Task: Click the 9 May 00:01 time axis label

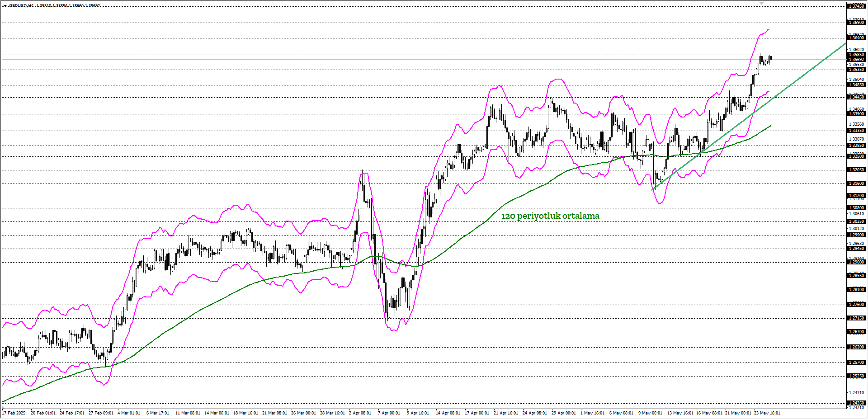Action: (650, 413)
